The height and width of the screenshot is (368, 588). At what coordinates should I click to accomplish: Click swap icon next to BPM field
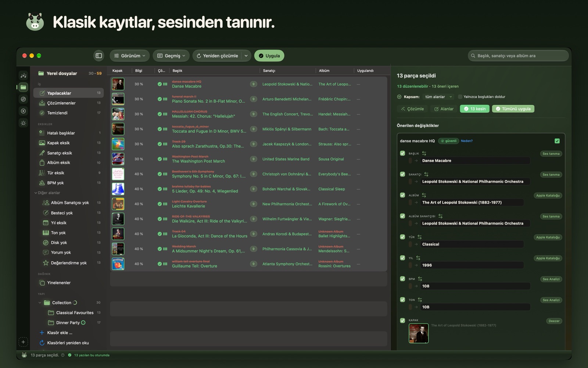click(x=420, y=279)
